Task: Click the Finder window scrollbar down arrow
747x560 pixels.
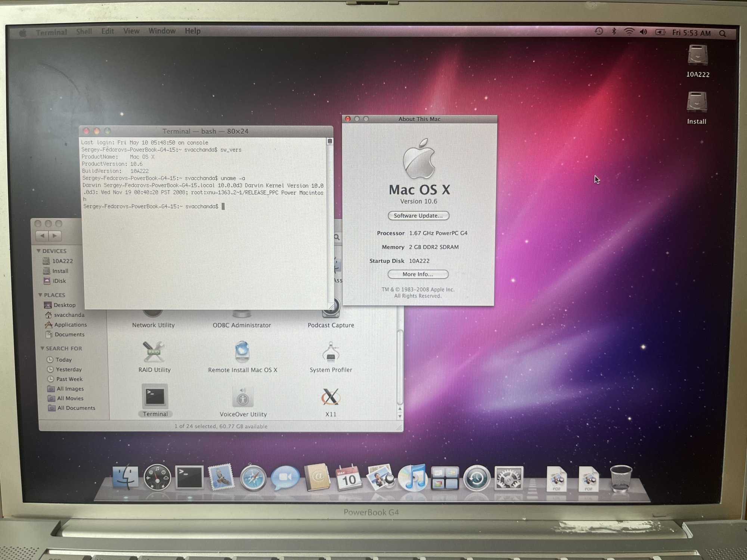Action: [x=400, y=416]
